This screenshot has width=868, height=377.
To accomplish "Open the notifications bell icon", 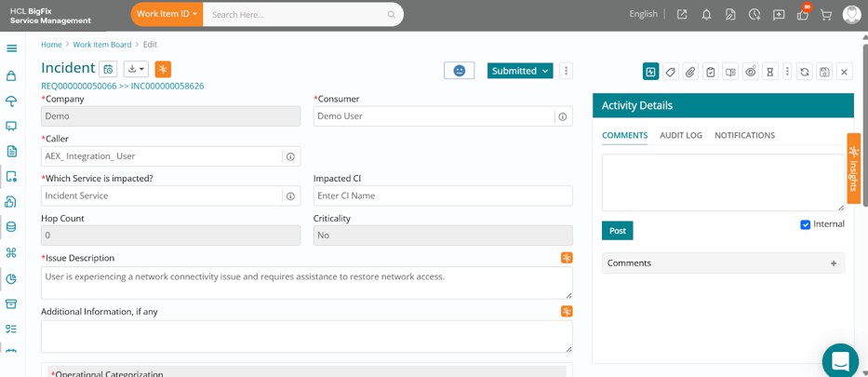I will click(x=706, y=15).
